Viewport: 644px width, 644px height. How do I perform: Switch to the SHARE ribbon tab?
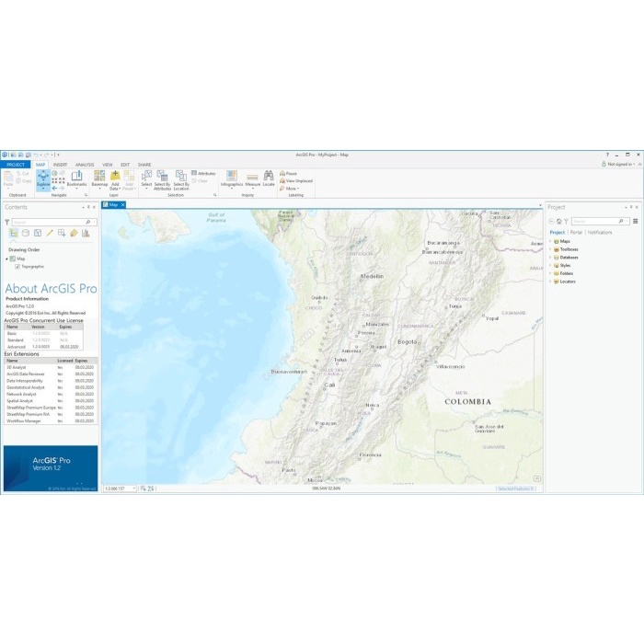pyautogui.click(x=144, y=165)
